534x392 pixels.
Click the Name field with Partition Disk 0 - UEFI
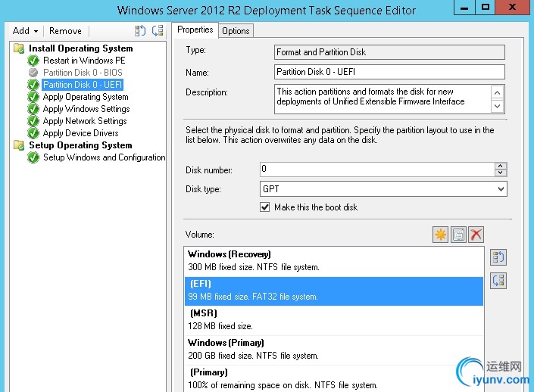click(x=389, y=72)
